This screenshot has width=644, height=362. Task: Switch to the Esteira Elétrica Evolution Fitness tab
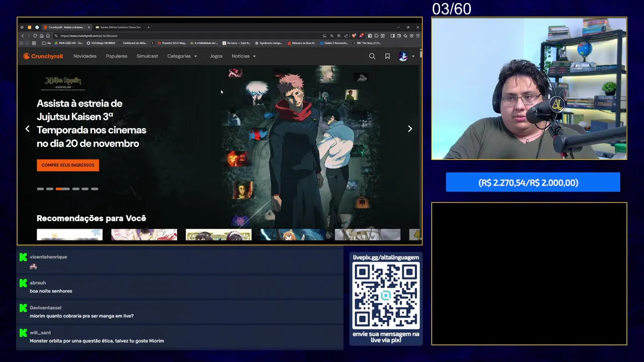pos(118,27)
